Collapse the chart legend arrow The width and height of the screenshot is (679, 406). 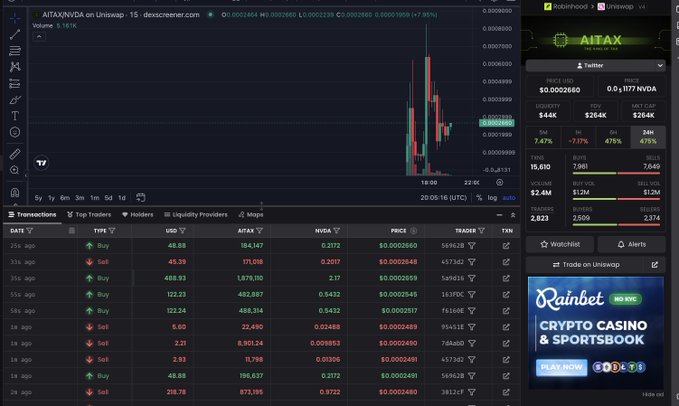39,36
